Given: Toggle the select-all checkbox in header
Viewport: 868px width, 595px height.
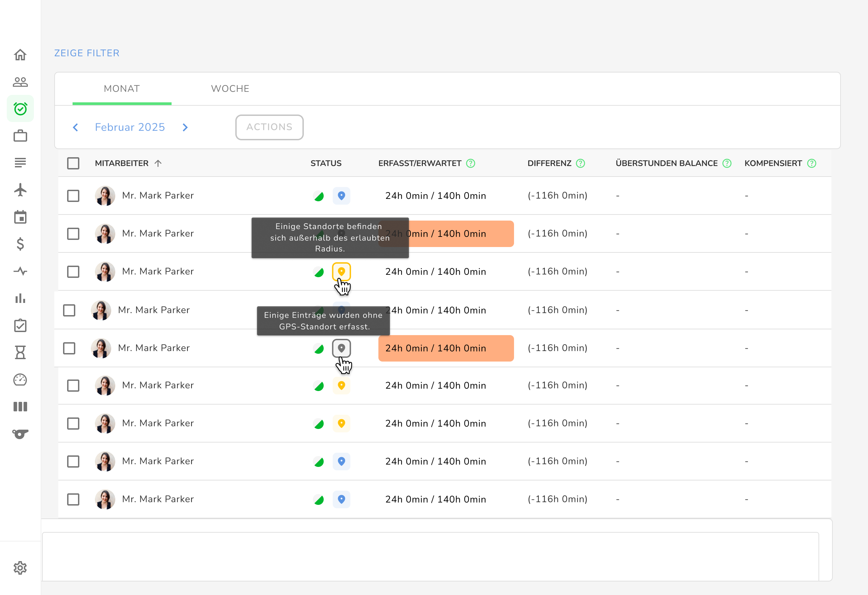Looking at the screenshot, I should click(73, 163).
